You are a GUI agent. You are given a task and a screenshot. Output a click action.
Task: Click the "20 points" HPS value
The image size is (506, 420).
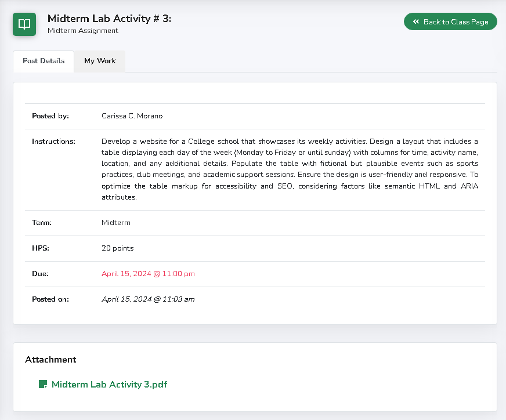pyautogui.click(x=117, y=248)
